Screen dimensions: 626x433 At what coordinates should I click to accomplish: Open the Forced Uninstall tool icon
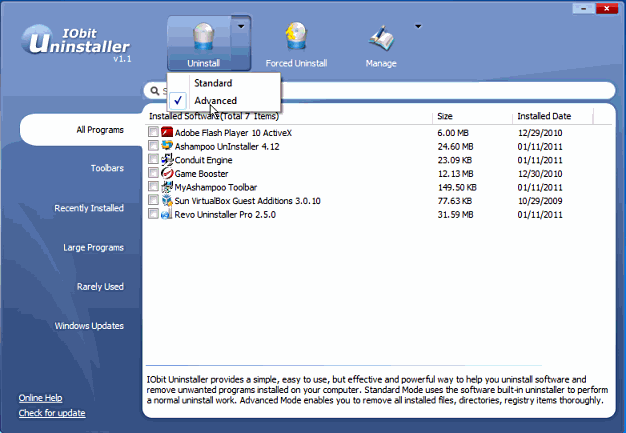(x=296, y=37)
